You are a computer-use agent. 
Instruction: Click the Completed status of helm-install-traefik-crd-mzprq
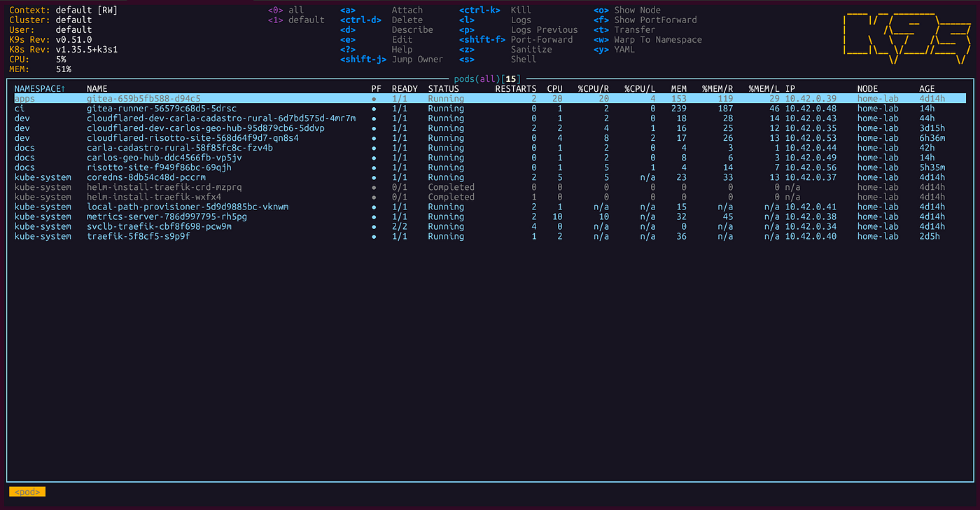coord(451,187)
